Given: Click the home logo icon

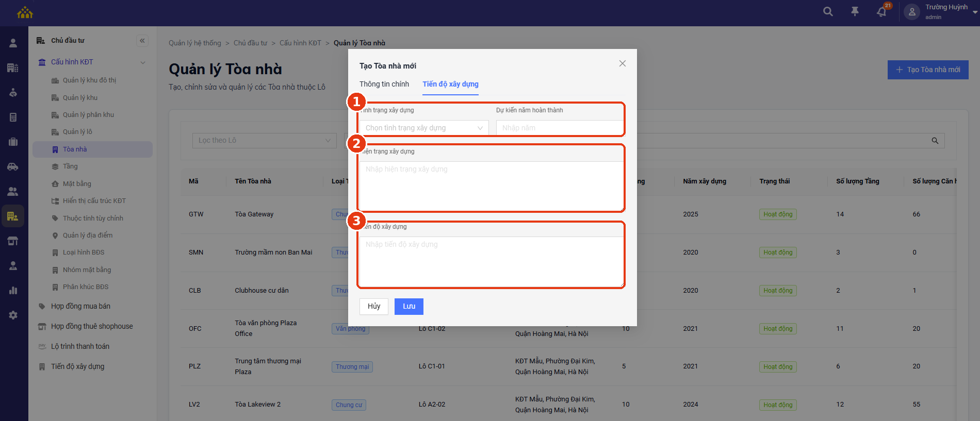Looking at the screenshot, I should click(x=25, y=12).
